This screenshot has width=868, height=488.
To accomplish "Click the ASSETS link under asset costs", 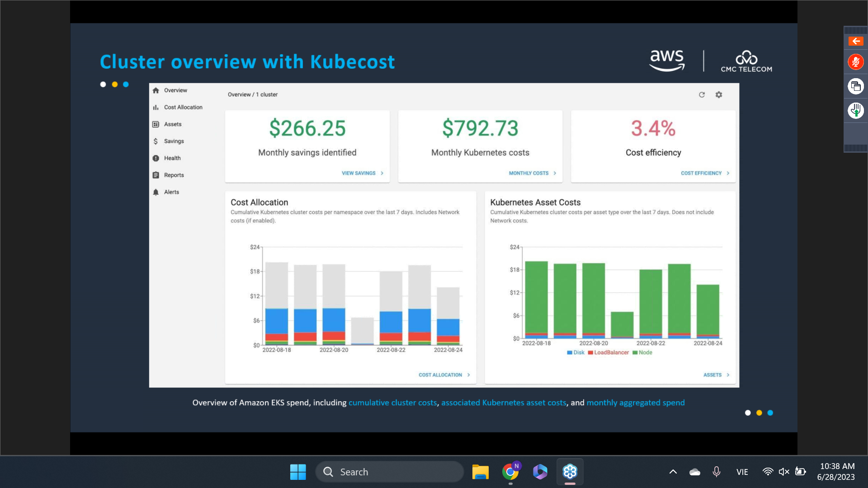I will [x=712, y=375].
